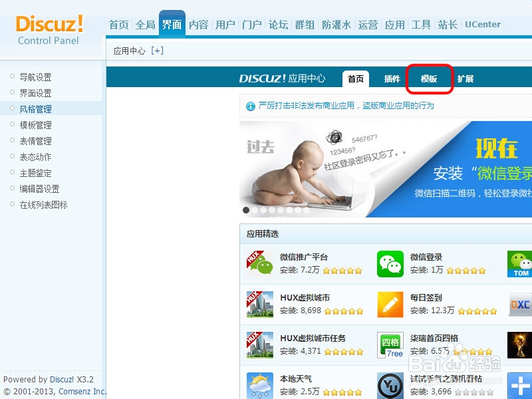532x399 pixels.
Task: Open the blue plus app icon
Action: (519, 386)
